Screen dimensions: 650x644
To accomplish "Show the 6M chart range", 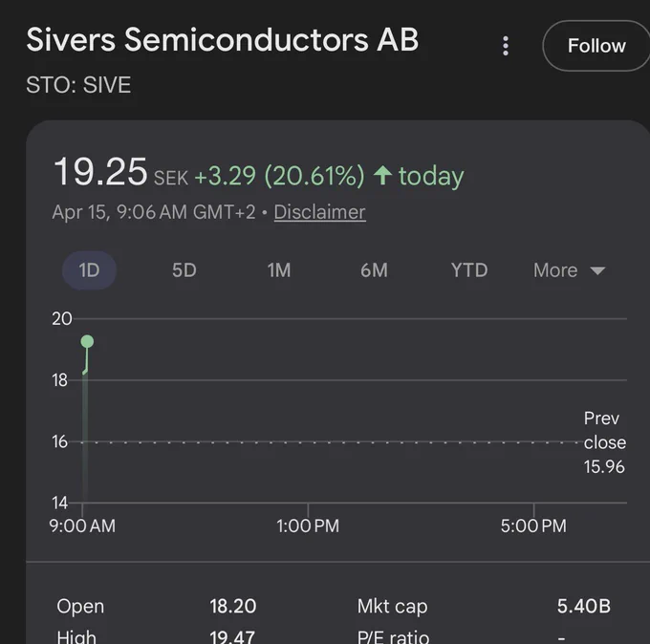I will click(x=374, y=270).
